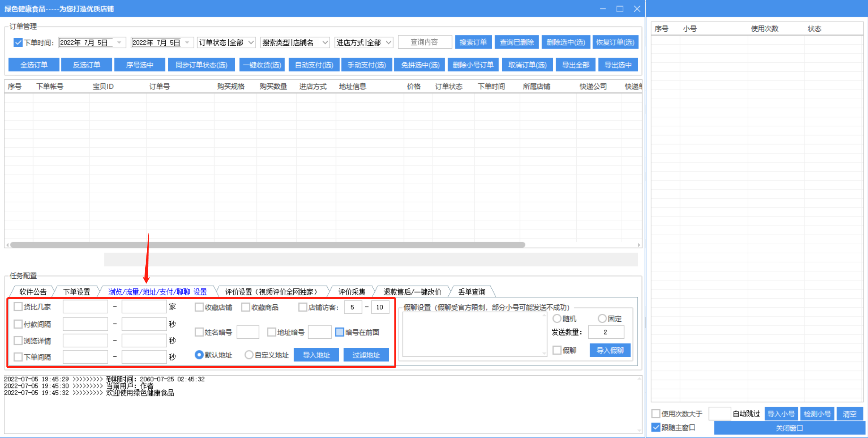Enable the 下单间隔 checkbox
Image resolution: width=868 pixels, height=438 pixels.
(18, 357)
